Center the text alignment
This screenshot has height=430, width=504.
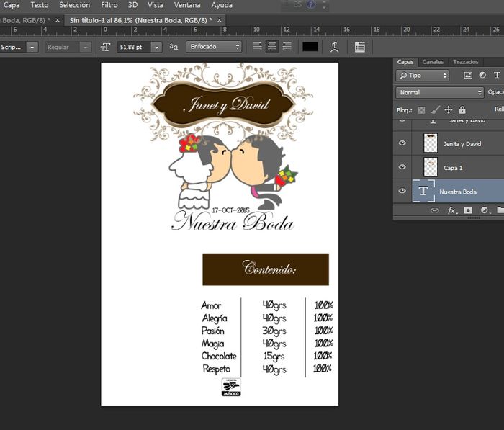pos(272,47)
